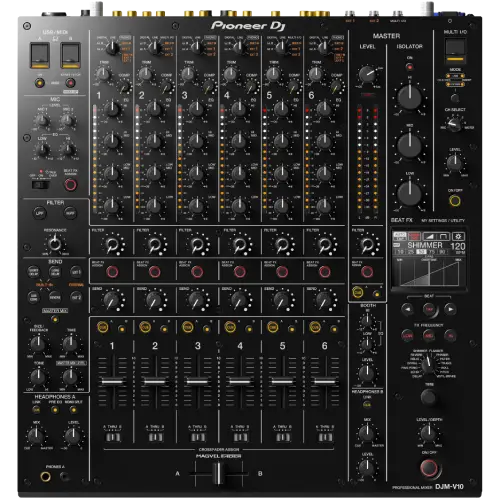
Task: Tap the red quantize icon on touchscreen
Action: [x=415, y=236]
